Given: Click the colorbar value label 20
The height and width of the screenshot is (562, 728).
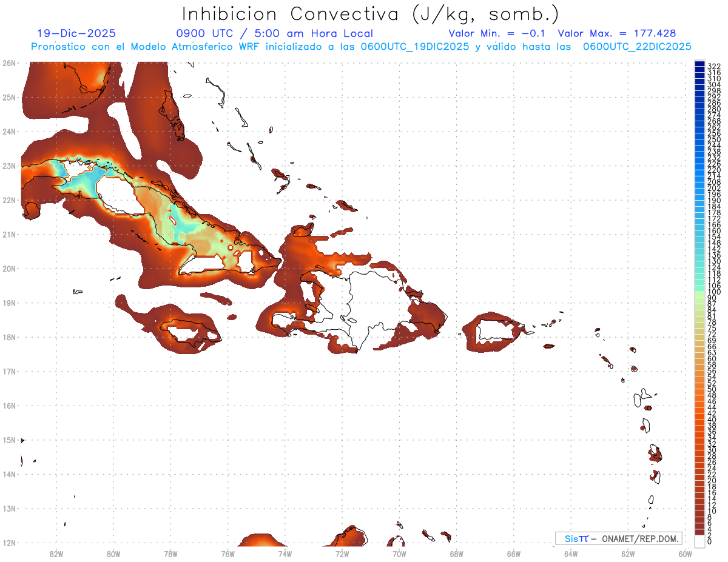Looking at the screenshot, I should [x=712, y=480].
